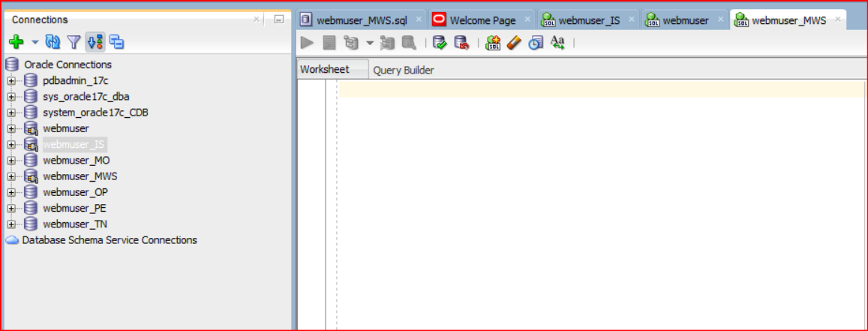
Task: Expand sys_oracle17c_dba connection
Action: (11, 97)
